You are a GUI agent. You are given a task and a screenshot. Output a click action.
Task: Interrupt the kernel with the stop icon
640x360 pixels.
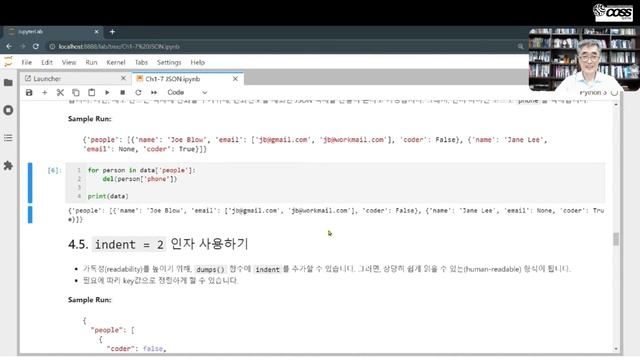click(122, 93)
